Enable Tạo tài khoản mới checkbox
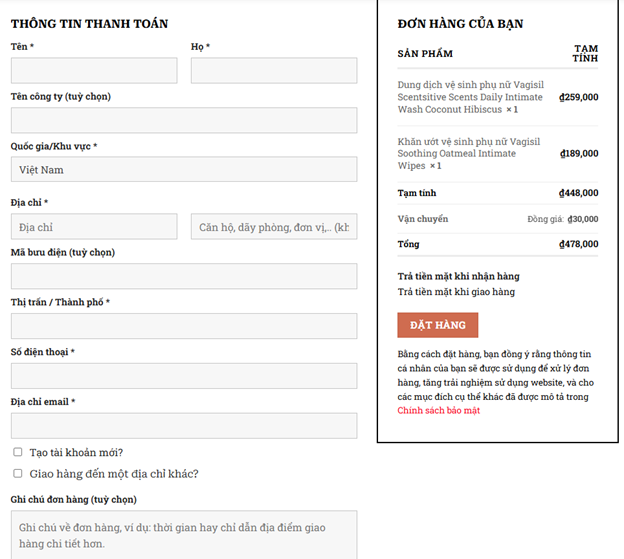 (18, 452)
